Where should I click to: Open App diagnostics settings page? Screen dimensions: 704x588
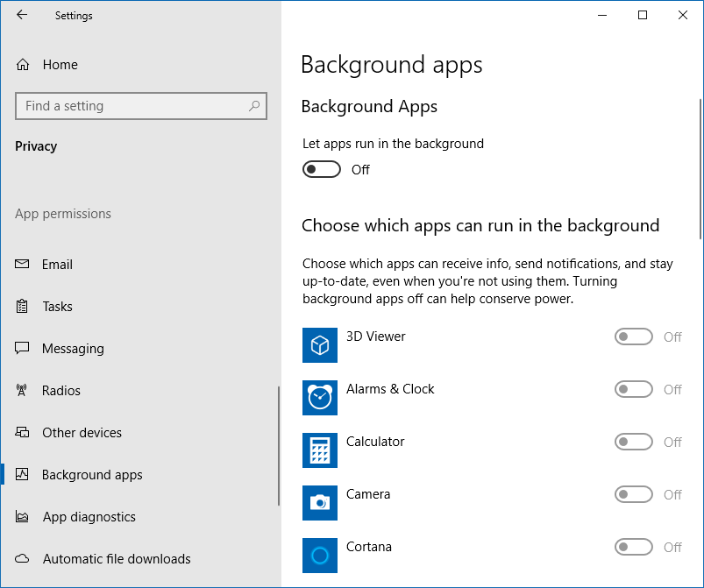89,517
